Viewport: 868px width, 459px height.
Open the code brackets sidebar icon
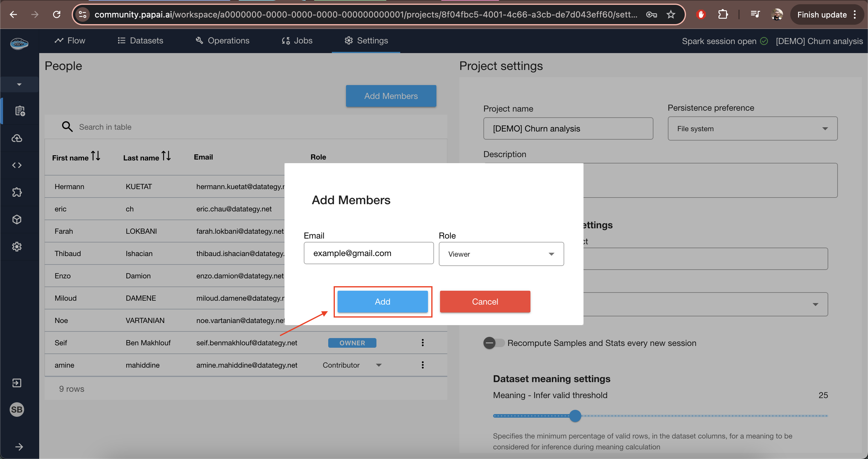(x=17, y=165)
